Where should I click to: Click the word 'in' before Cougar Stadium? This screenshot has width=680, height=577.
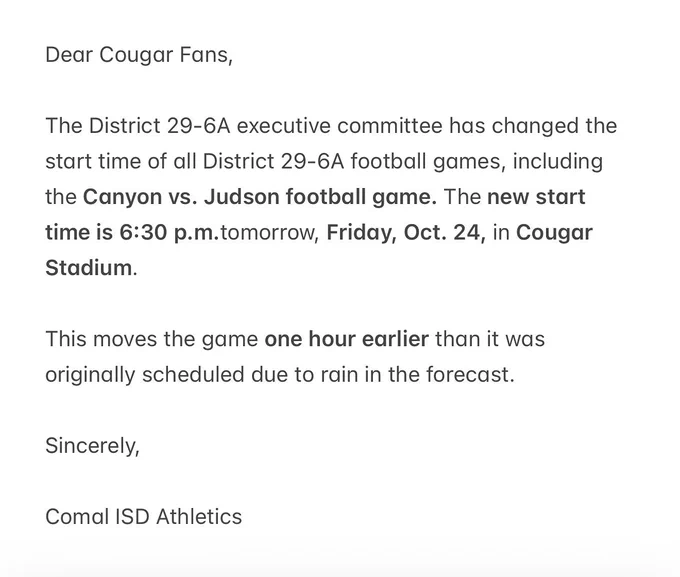[x=501, y=233]
